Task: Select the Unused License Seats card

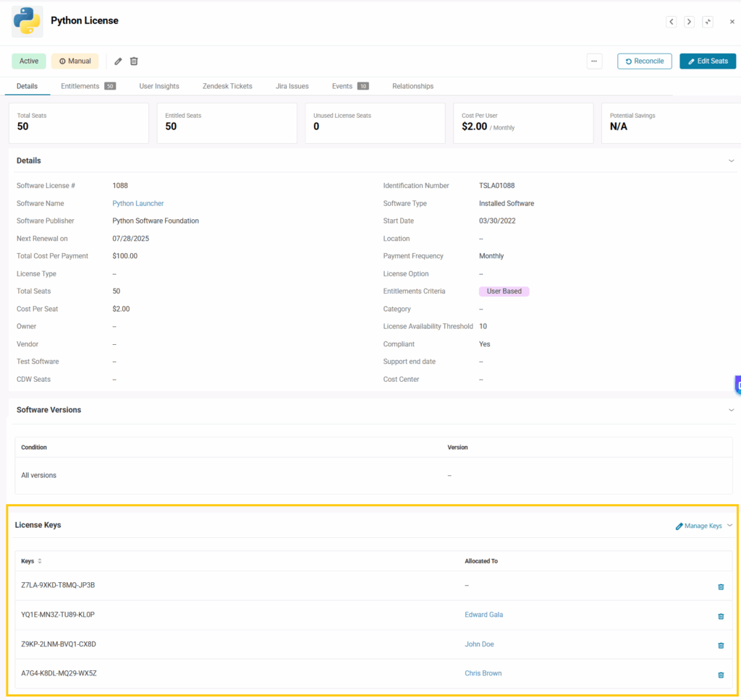Action: 376,123
